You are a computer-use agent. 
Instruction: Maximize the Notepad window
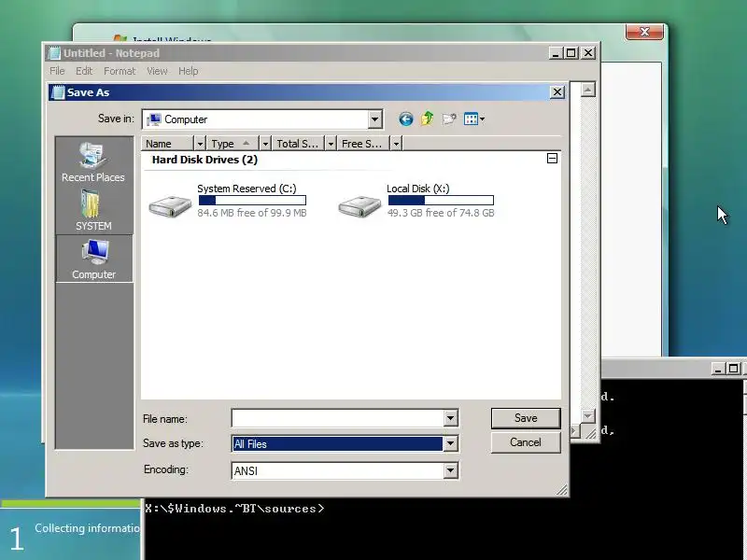click(x=571, y=53)
